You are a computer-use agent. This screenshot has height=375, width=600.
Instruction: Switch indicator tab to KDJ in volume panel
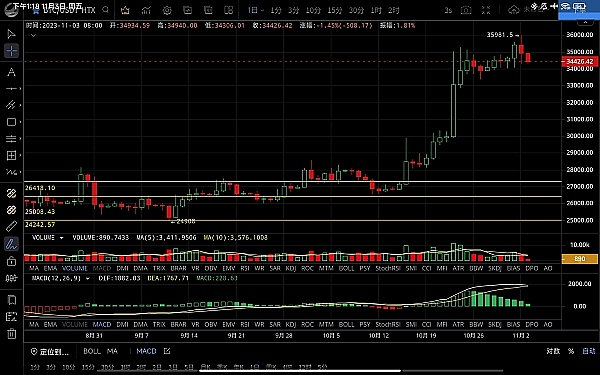pyautogui.click(x=291, y=268)
